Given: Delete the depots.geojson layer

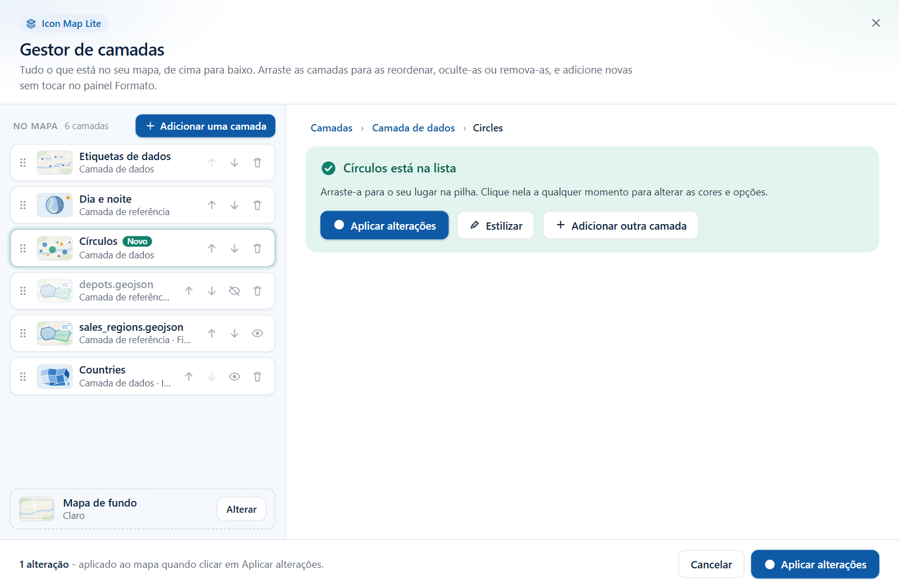Looking at the screenshot, I should pos(257,291).
